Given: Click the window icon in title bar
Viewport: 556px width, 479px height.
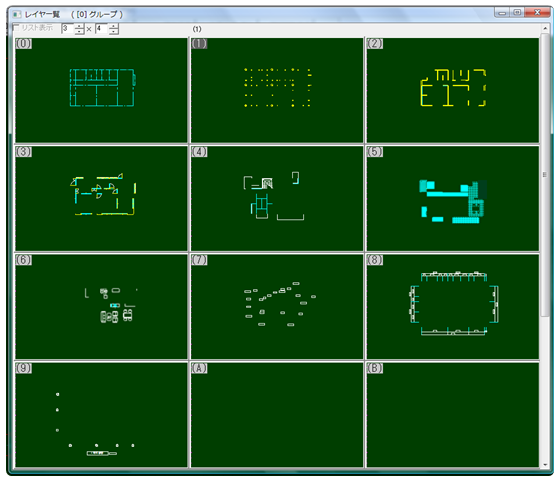Looking at the screenshot, I should click(x=17, y=15).
